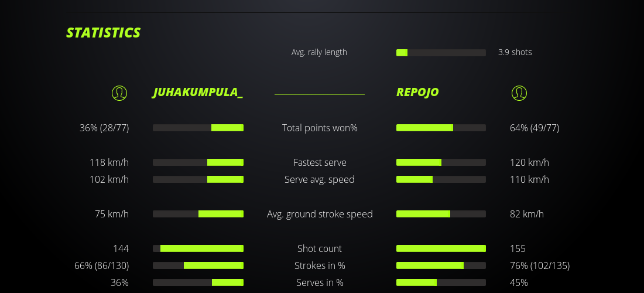Click Juhakumpula's Serves in % bar
Screen dimensions: 644x293
point(198,282)
